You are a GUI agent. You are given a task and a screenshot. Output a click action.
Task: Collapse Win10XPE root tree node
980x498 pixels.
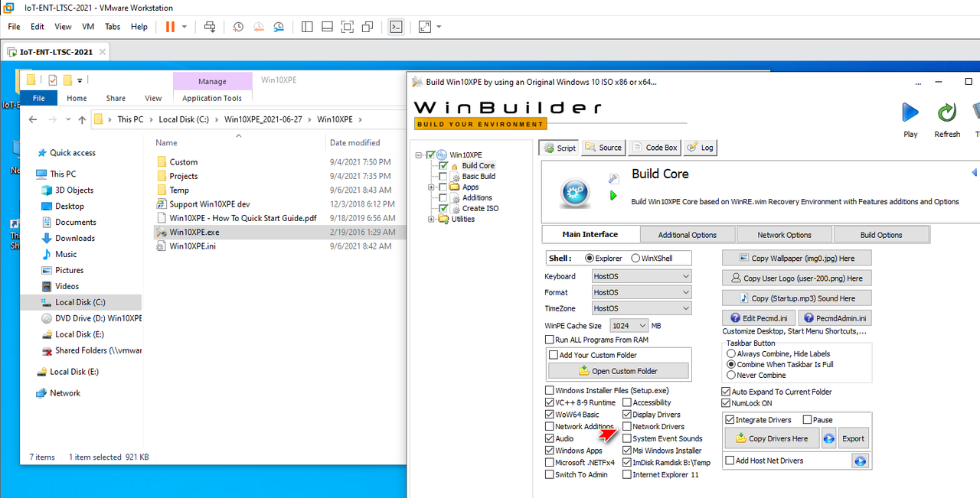(419, 155)
